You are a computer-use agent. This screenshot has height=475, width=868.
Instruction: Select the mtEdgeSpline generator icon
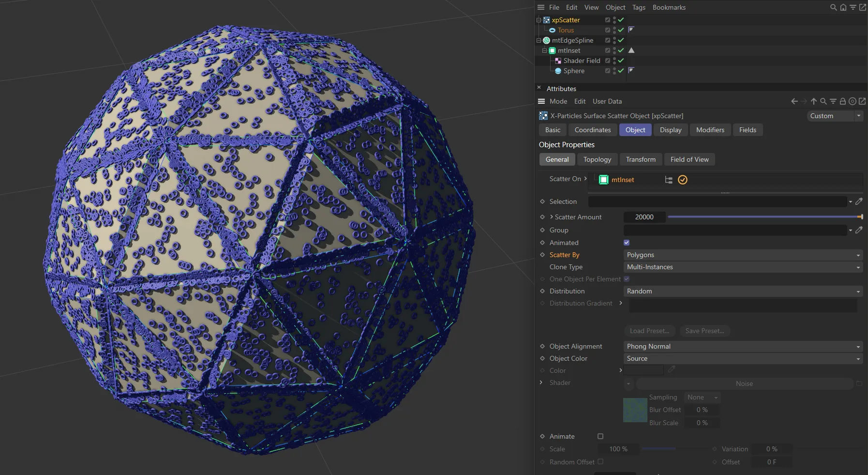point(546,40)
